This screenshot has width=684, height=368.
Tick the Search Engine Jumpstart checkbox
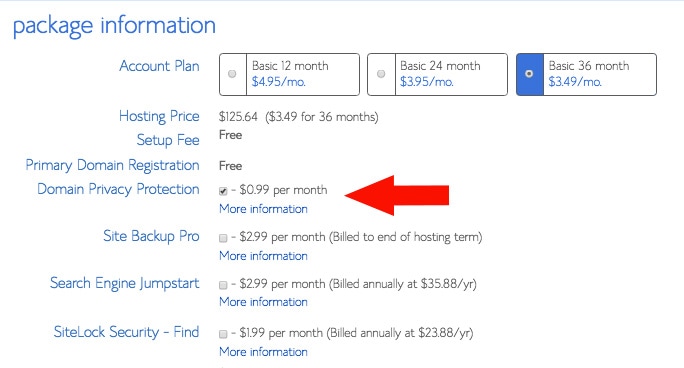[x=223, y=285]
